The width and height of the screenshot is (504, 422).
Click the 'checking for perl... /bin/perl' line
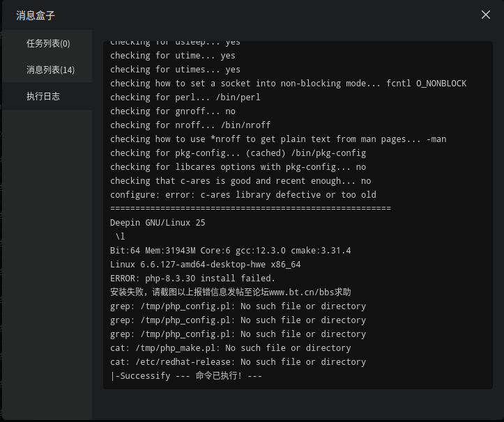tap(185, 97)
